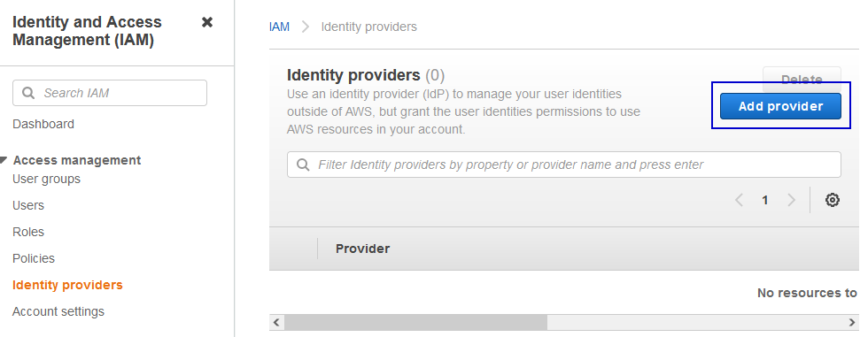Image resolution: width=868 pixels, height=337 pixels.
Task: Open the IAM breadcrumb link
Action: pos(280,27)
